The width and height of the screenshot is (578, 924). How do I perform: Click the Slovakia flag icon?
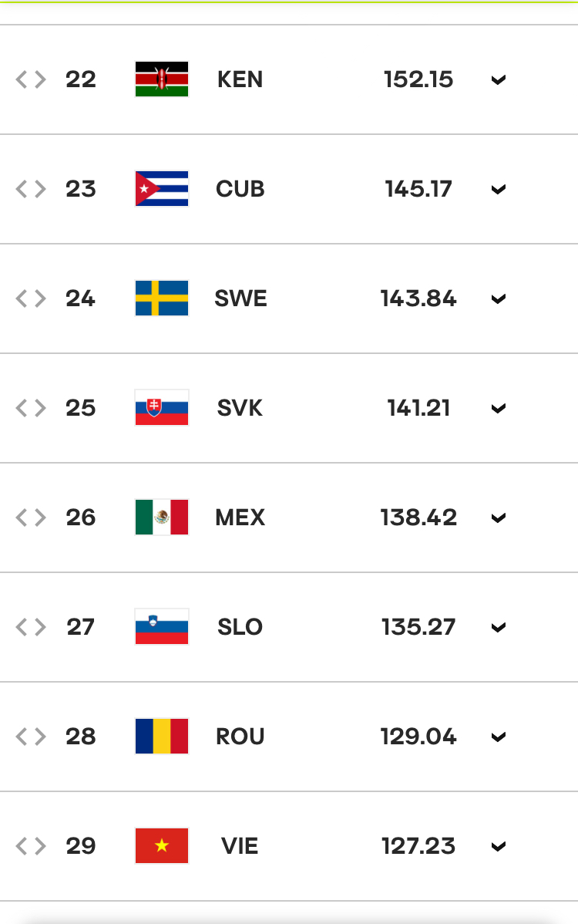162,408
